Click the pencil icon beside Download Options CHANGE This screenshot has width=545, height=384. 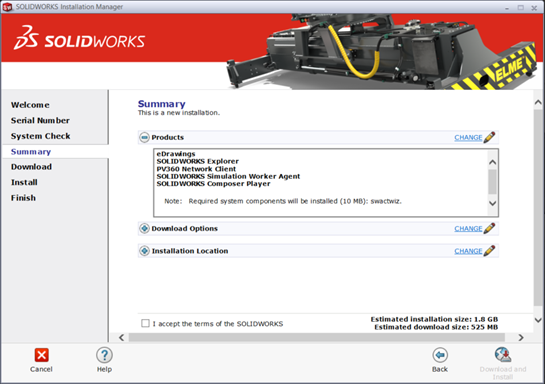pyautogui.click(x=489, y=228)
